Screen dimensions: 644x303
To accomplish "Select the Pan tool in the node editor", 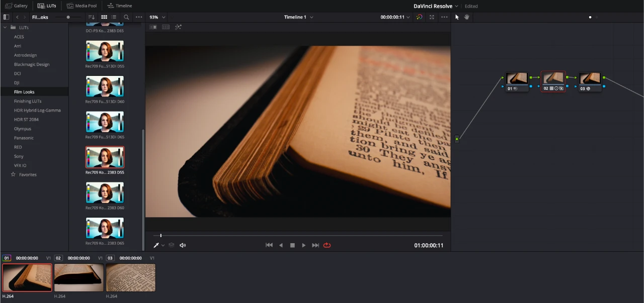I will [x=466, y=17].
